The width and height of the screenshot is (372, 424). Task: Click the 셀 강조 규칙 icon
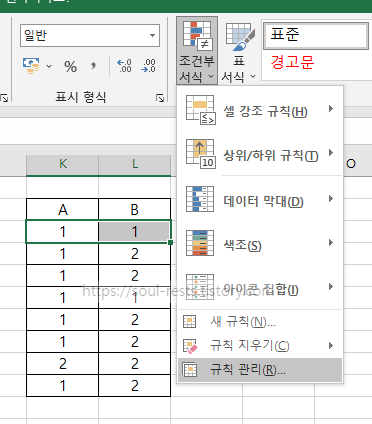(x=201, y=110)
